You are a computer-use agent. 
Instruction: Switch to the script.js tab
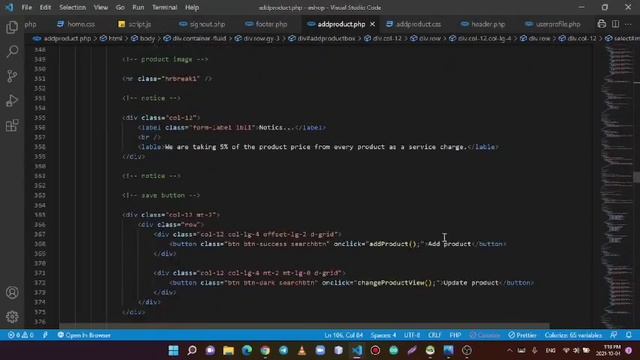tap(135, 24)
